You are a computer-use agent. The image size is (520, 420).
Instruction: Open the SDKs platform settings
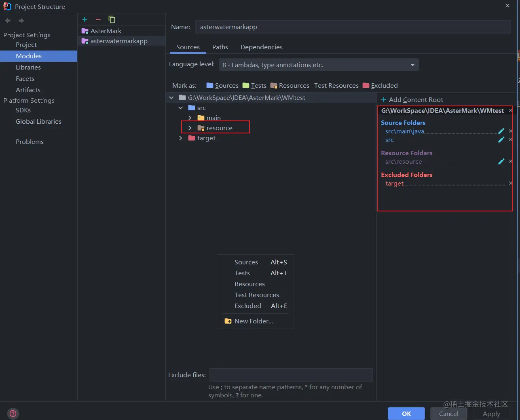(23, 110)
